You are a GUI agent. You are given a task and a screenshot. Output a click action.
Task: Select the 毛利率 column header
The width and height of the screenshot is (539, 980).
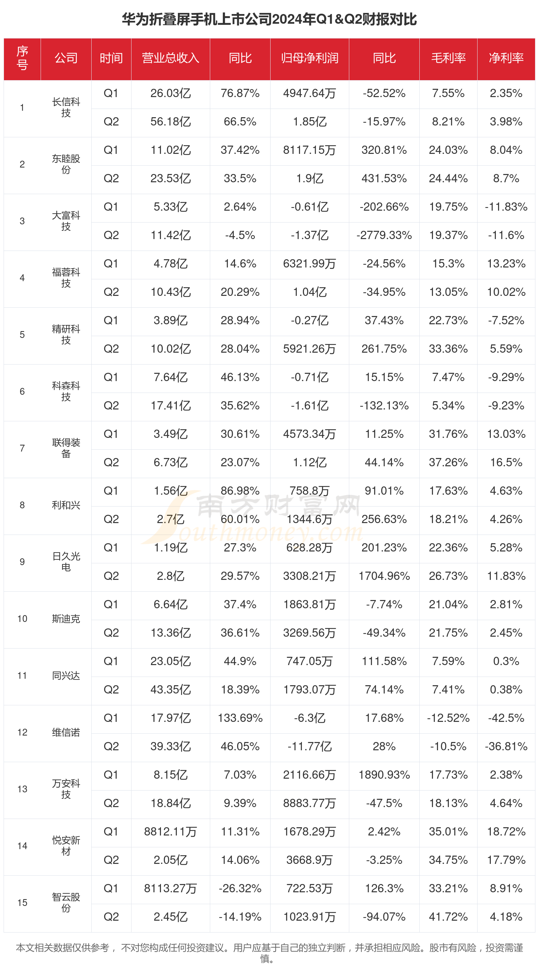tap(448, 58)
